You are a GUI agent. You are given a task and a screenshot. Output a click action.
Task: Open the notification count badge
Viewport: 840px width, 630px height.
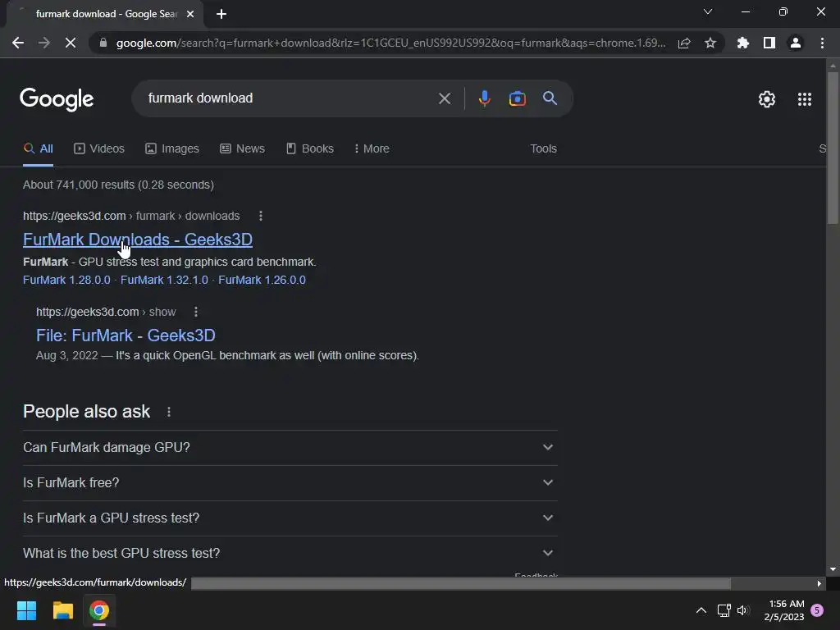818,610
